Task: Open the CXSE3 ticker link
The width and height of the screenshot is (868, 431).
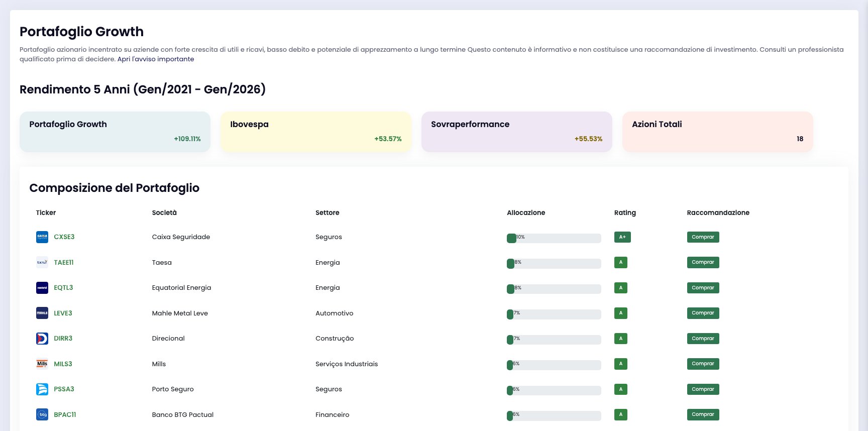Action: pos(64,237)
